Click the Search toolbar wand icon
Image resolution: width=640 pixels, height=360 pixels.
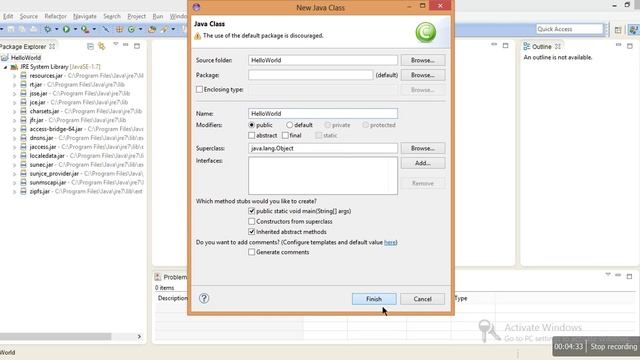click(164, 29)
